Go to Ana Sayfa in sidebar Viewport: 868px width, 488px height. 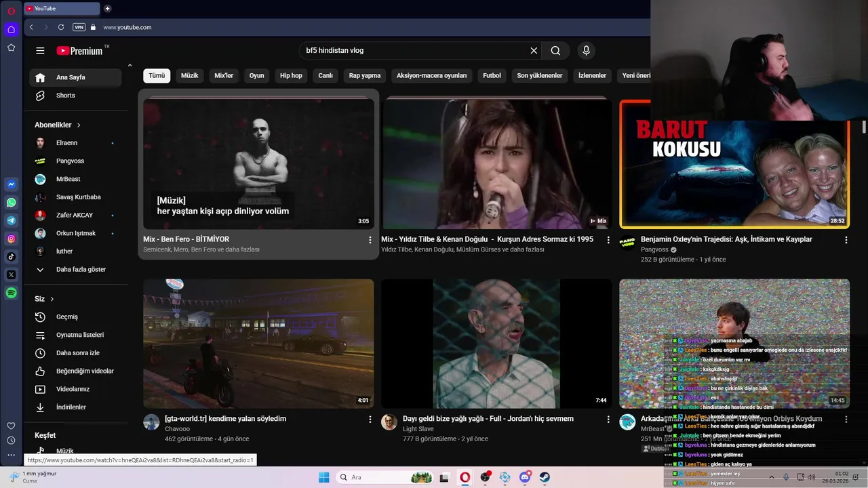75,77
